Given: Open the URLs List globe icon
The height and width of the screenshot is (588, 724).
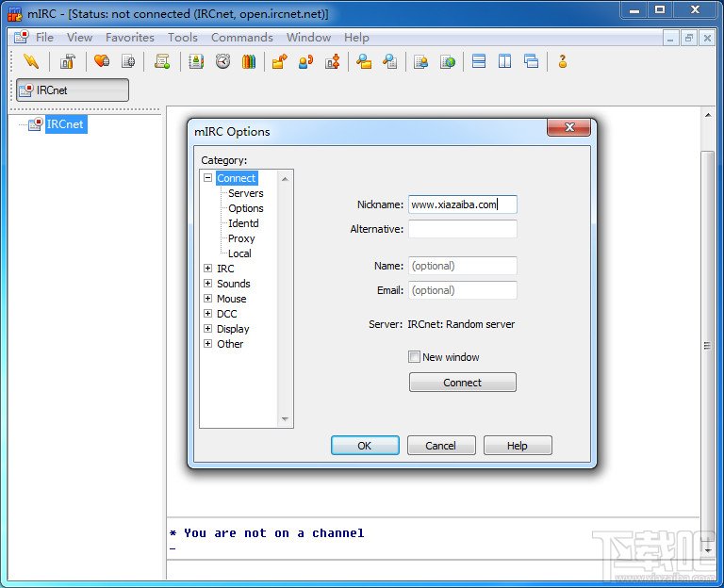Looking at the screenshot, I should point(448,61).
